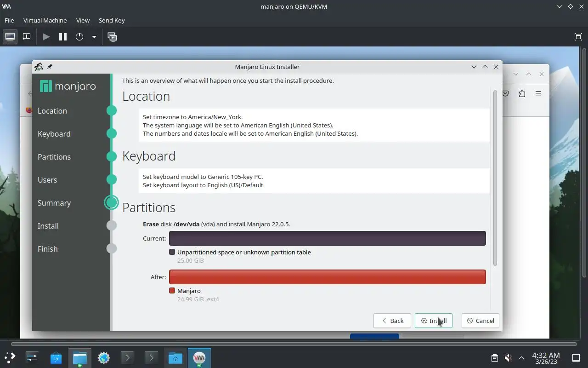Screen dimensions: 588x368
Task: Open the File menu
Action: [9, 20]
